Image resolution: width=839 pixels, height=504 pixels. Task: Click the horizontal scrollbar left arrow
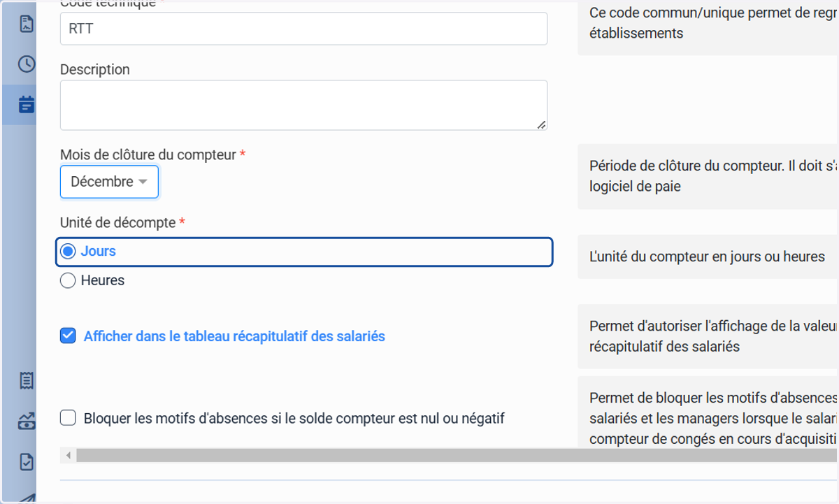click(68, 456)
